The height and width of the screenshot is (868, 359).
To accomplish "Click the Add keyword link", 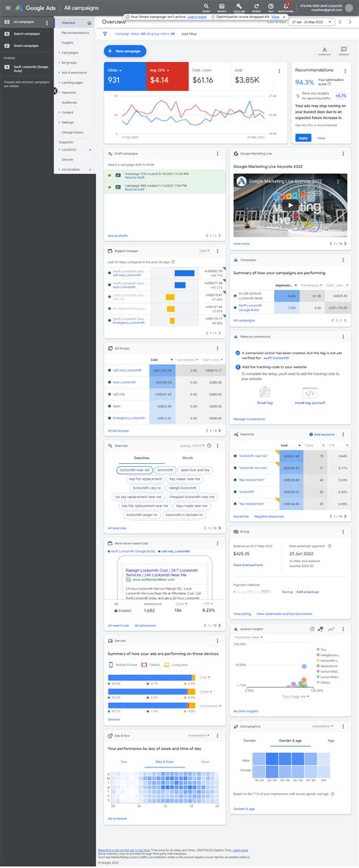I will 322,434.
